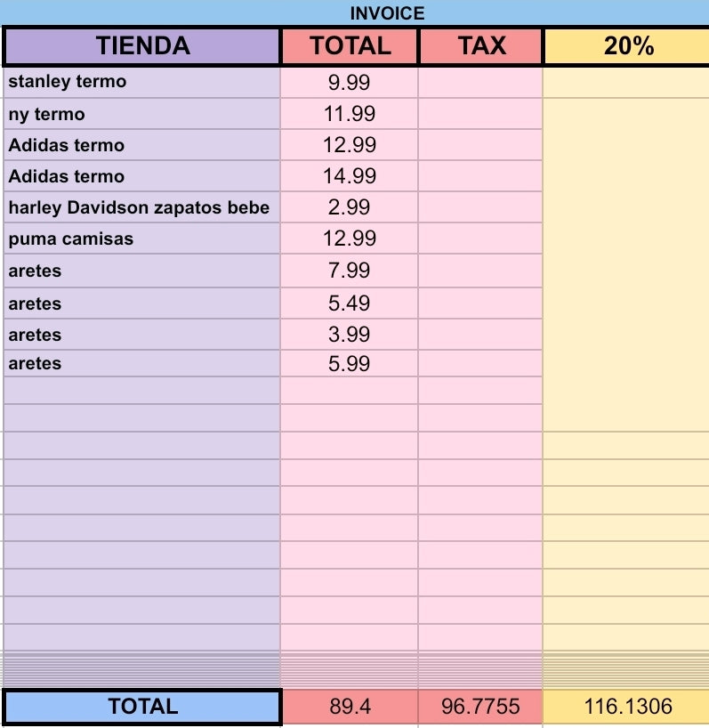This screenshot has height=728, width=709.
Task: Select harley Davidson zapatos bebe cell
Action: pos(142,207)
